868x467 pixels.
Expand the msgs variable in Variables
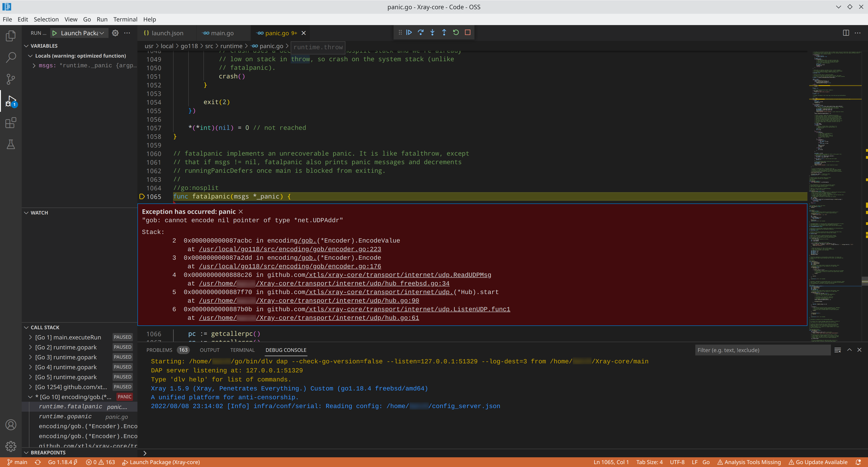(x=34, y=65)
